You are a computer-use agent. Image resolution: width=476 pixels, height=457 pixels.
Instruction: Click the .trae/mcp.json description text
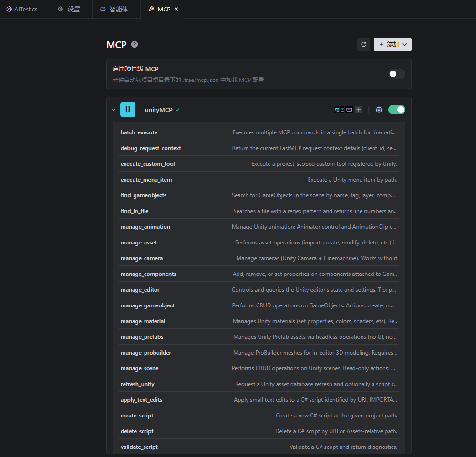coord(188,80)
